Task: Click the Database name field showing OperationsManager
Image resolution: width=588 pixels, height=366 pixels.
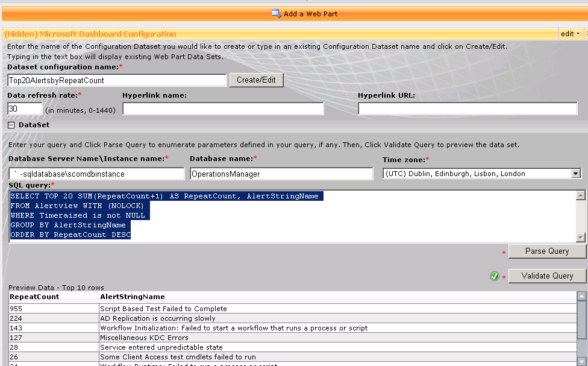Action: 283,173
